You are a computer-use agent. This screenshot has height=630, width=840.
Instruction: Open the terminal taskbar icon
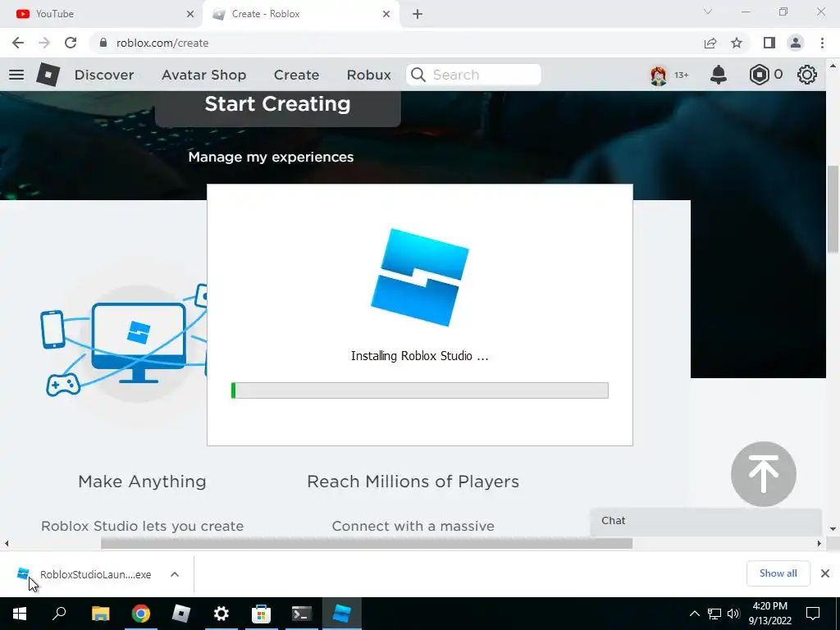tap(302, 614)
